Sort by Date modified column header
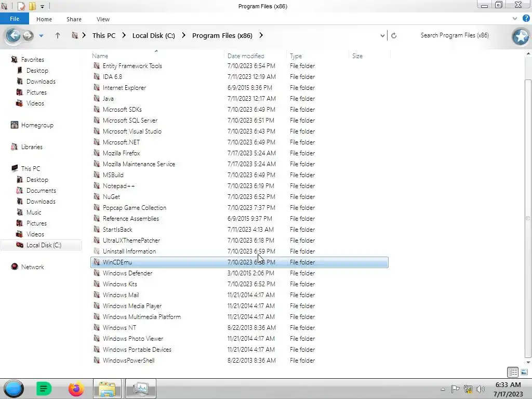 click(x=255, y=56)
